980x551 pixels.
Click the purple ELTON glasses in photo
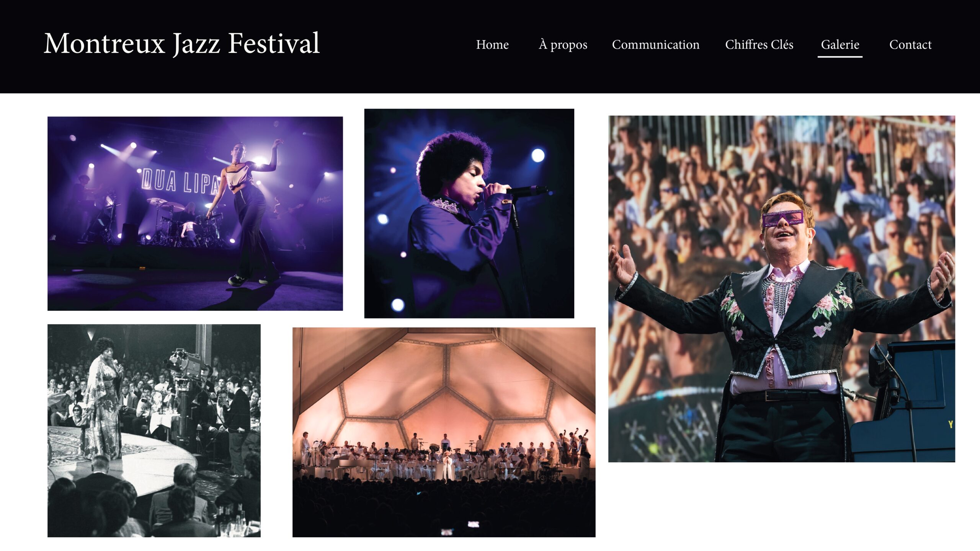click(782, 218)
